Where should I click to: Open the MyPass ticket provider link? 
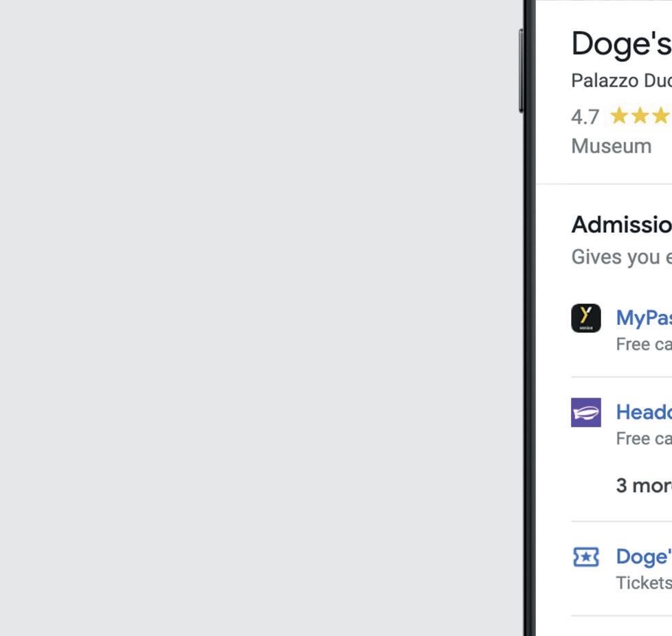pos(643,318)
